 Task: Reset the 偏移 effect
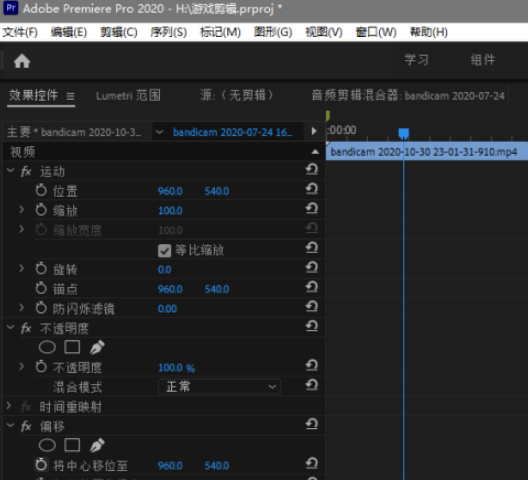click(312, 424)
